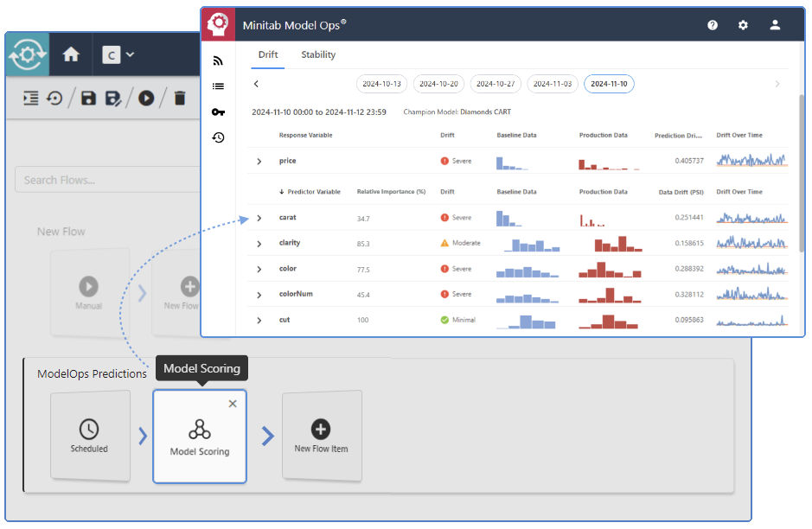Select the 2024-11-10 date chip
The image size is (812, 529).
(610, 84)
